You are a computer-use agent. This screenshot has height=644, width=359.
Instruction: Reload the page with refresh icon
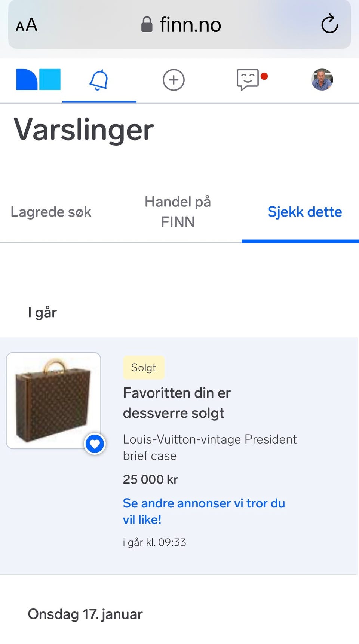pos(329,24)
